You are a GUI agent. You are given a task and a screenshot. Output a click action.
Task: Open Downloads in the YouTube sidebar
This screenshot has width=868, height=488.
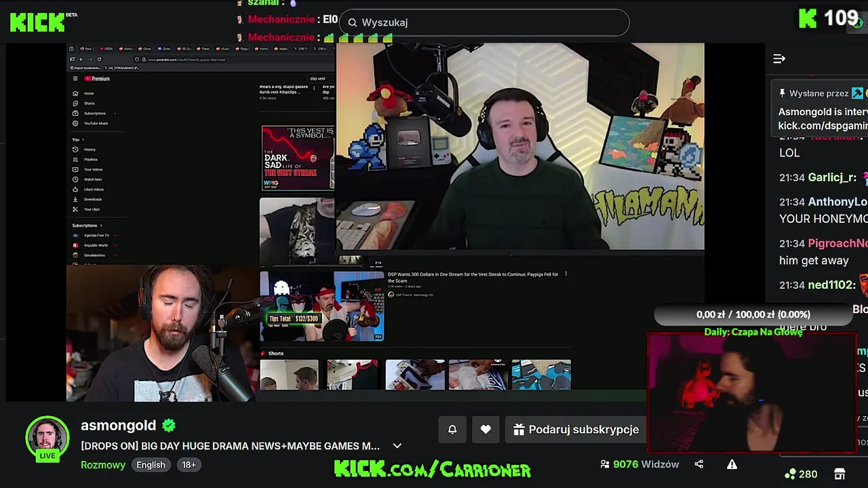pyautogui.click(x=87, y=199)
